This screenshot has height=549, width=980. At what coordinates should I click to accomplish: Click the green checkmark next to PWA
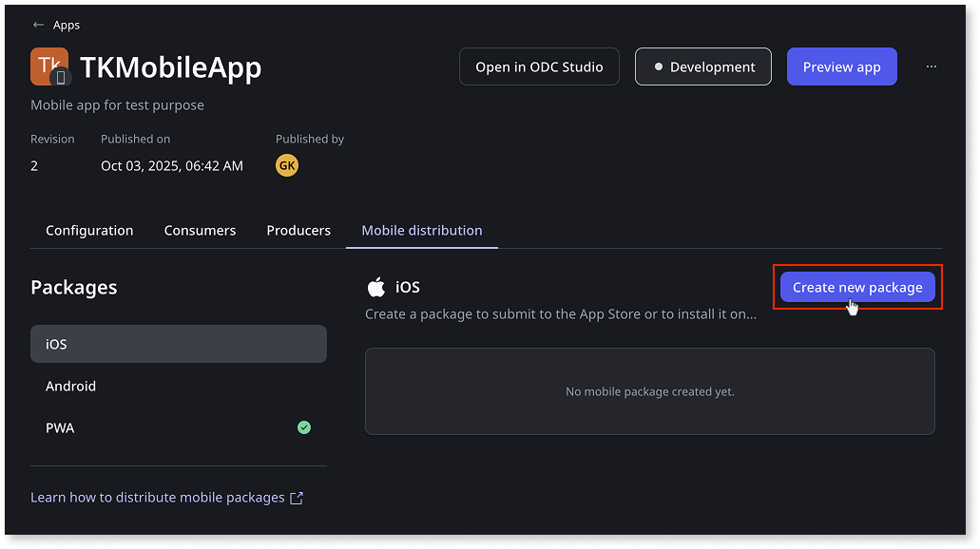(304, 427)
